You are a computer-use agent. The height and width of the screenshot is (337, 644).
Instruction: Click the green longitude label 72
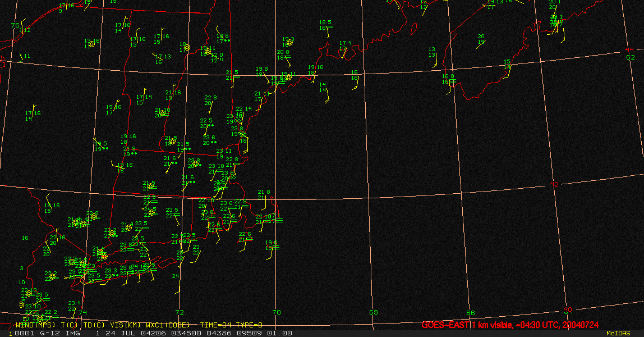tap(180, 312)
